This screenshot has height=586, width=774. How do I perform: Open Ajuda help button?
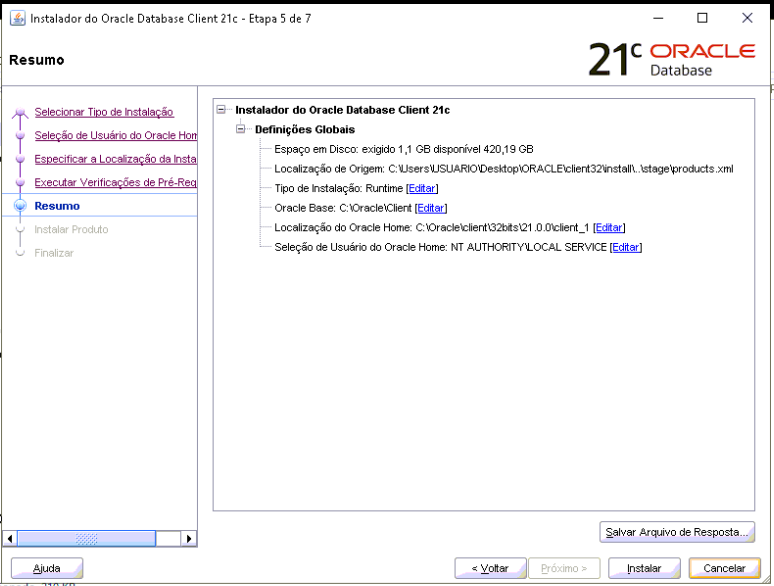47,568
